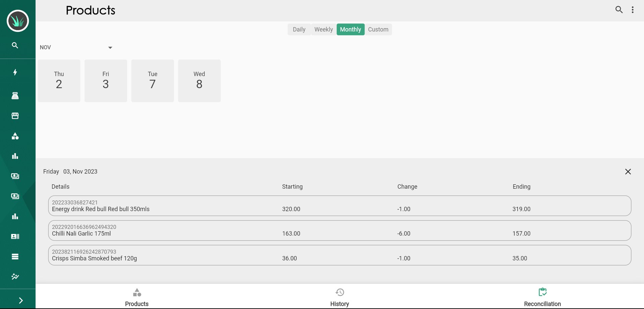Viewport: 644px width, 309px height.
Task: Click the app logo in sidebar
Action: click(x=18, y=21)
